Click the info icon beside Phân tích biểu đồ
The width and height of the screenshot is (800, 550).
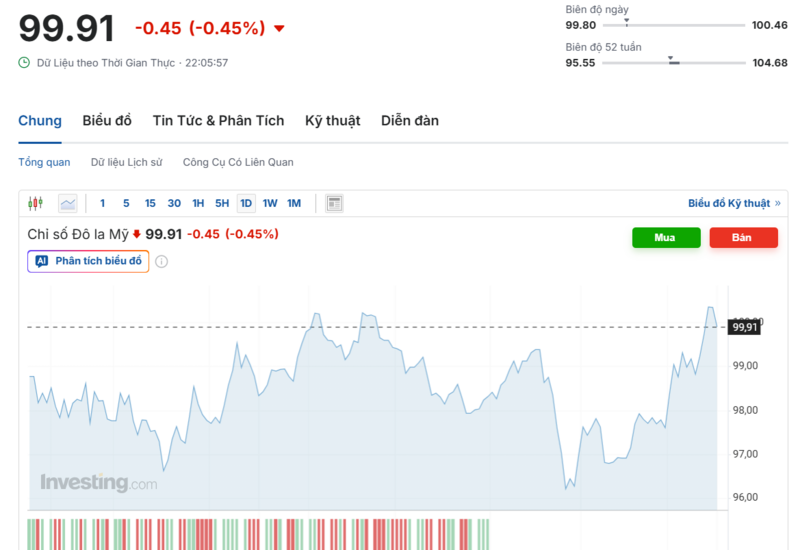click(x=161, y=262)
